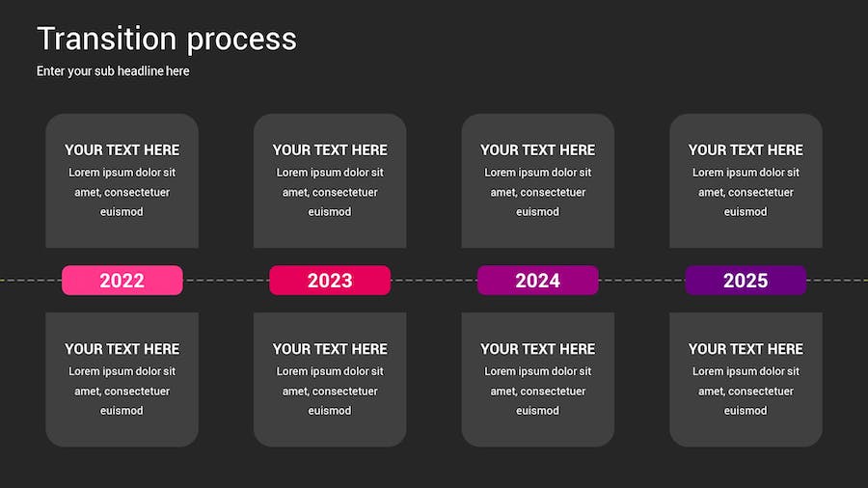Select Lorem ipsum paragraph above the 2024 marker
This screenshot has width=868, height=488.
[x=537, y=192]
